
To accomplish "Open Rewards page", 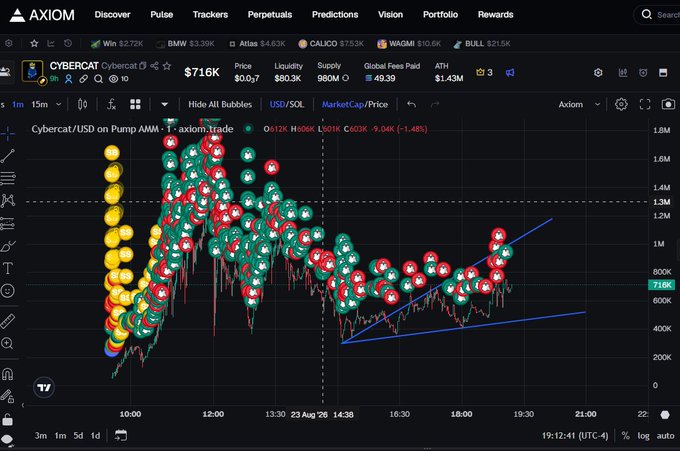I will click(x=495, y=15).
